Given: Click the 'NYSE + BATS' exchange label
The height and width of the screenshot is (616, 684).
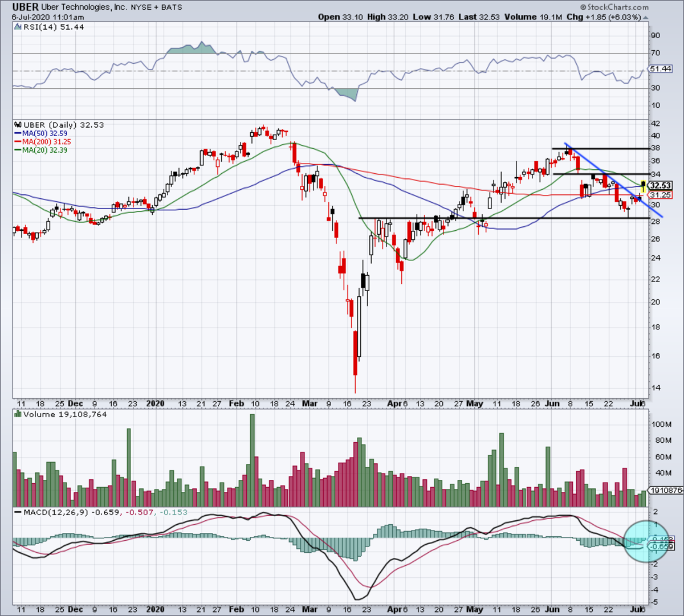Looking at the screenshot, I should click(x=157, y=7).
